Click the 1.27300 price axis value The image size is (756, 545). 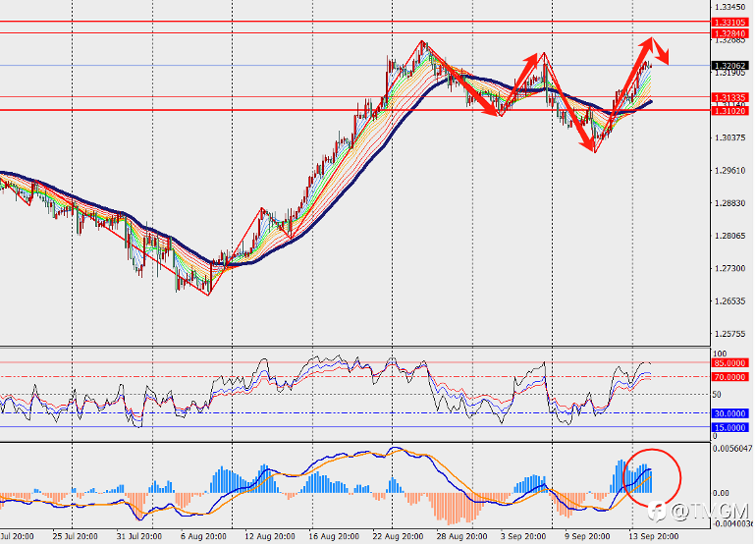pyautogui.click(x=729, y=269)
